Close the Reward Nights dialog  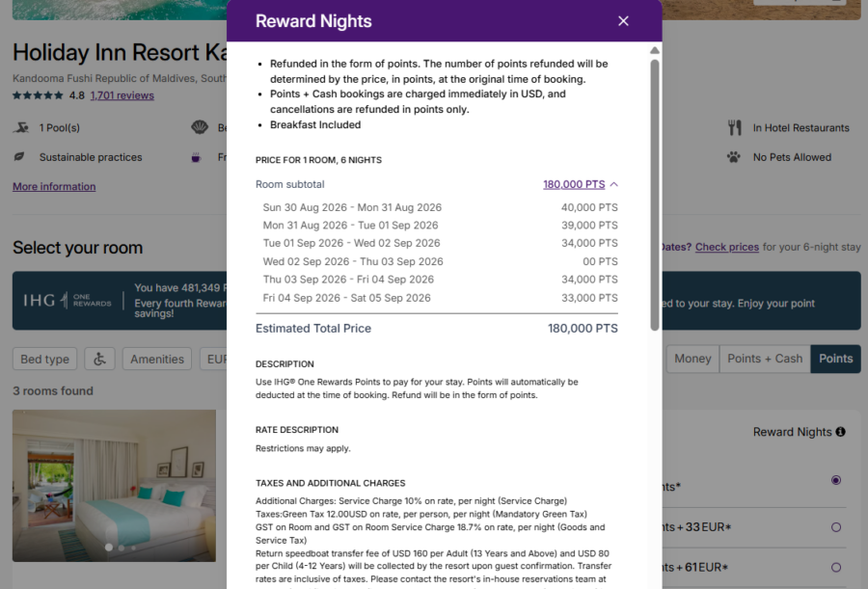pos(623,21)
